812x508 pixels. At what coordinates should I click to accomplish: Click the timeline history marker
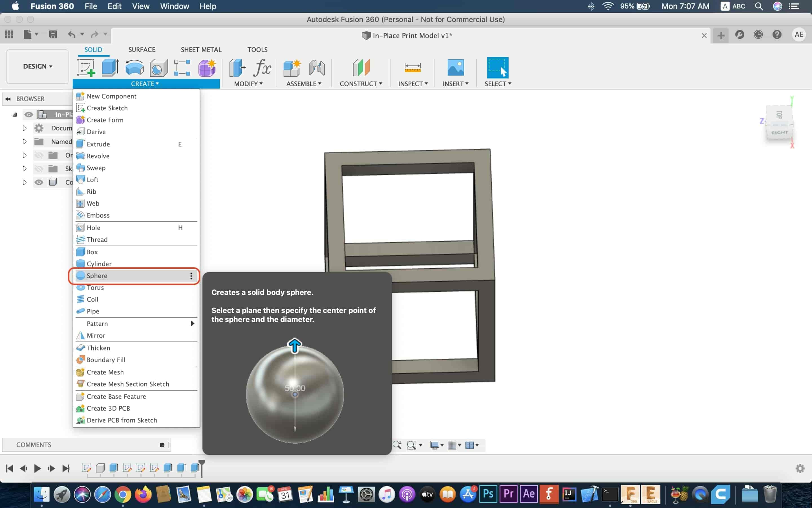202,468
